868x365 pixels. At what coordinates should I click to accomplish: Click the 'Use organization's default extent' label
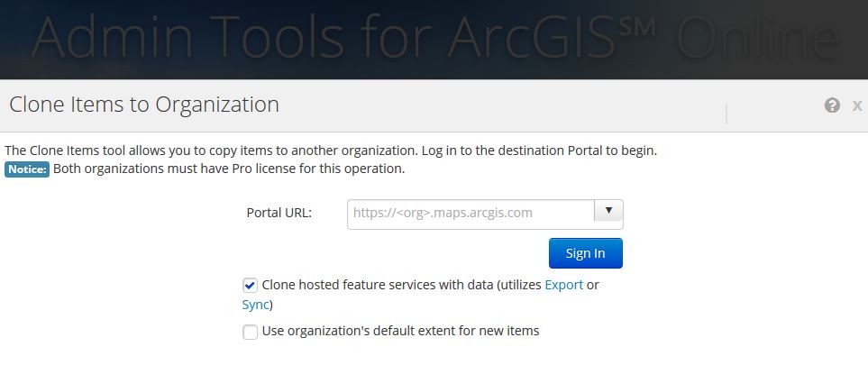pyautogui.click(x=400, y=331)
